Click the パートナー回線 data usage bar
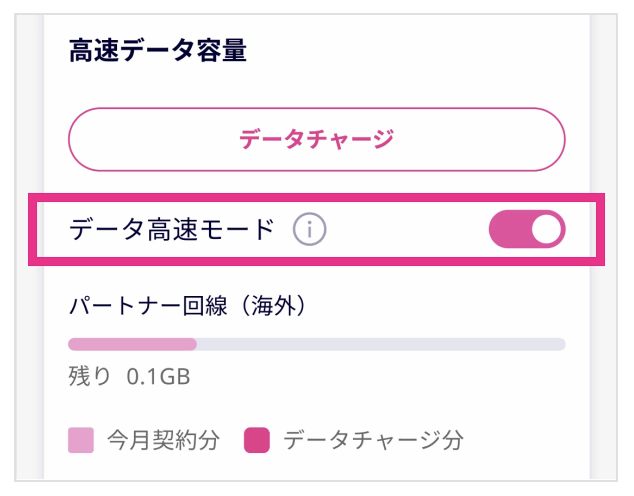Viewport: 634px width, 496px height. 317,344
